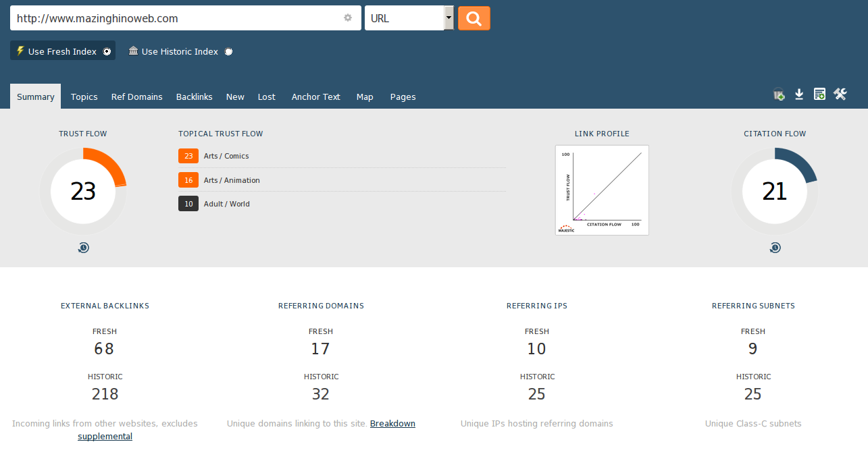Follow the Breakdown link under Referring Domains
Viewport: 868px width, 467px height.
pyautogui.click(x=392, y=424)
